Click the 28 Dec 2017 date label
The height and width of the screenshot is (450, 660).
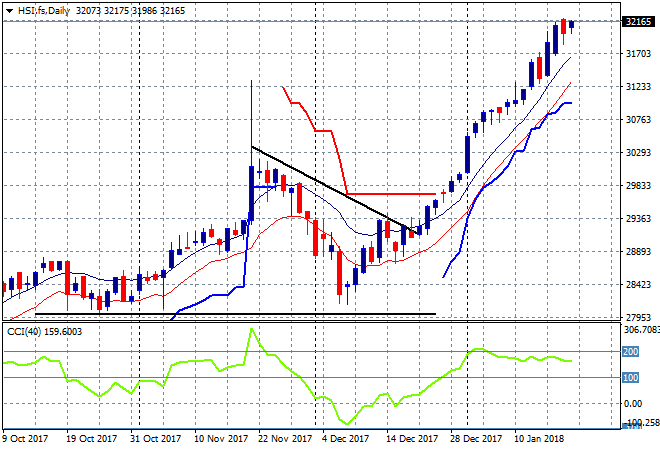coord(474,438)
